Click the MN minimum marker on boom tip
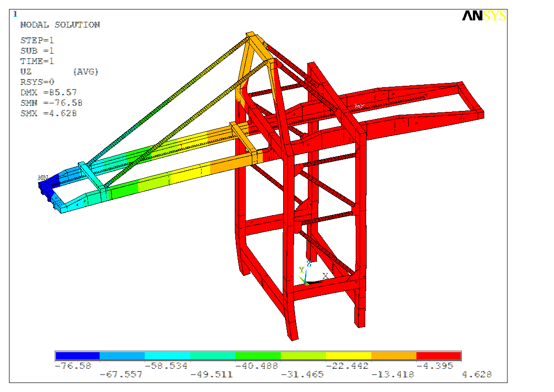Viewport: 554px width, 392px height. tap(43, 178)
